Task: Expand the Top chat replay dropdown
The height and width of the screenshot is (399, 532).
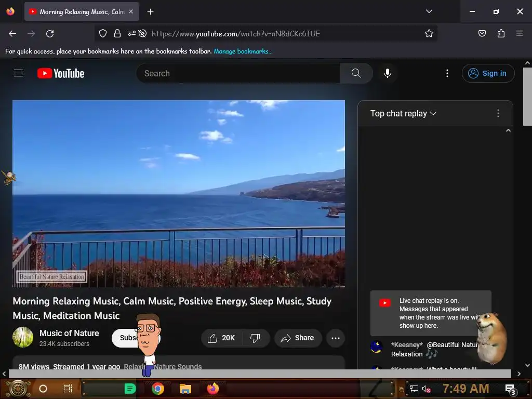Action: 403,113
